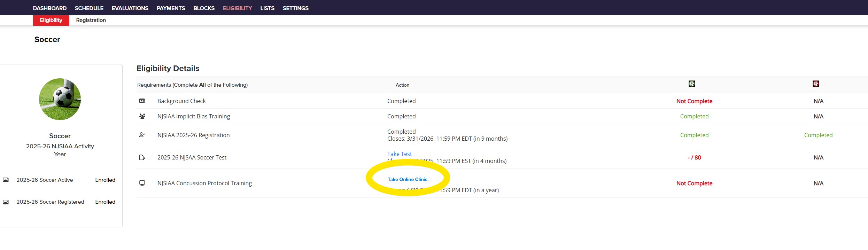Open the Dashboard menu item
This screenshot has height=250, width=868.
pos(50,8)
